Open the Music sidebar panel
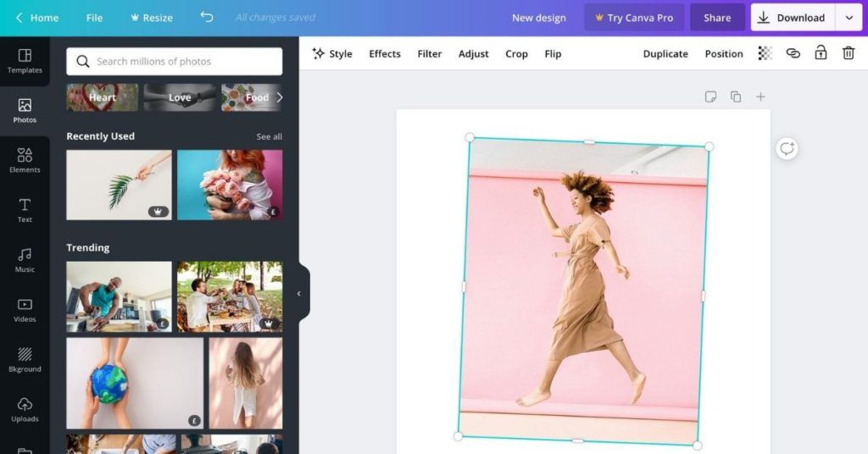868x454 pixels. tap(25, 260)
